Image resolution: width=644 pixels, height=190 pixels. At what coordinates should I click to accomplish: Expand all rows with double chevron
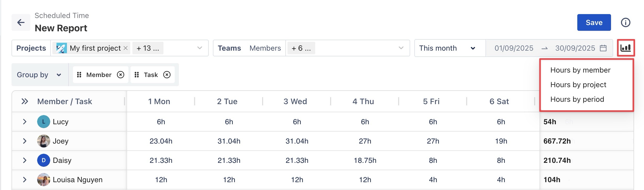click(25, 101)
